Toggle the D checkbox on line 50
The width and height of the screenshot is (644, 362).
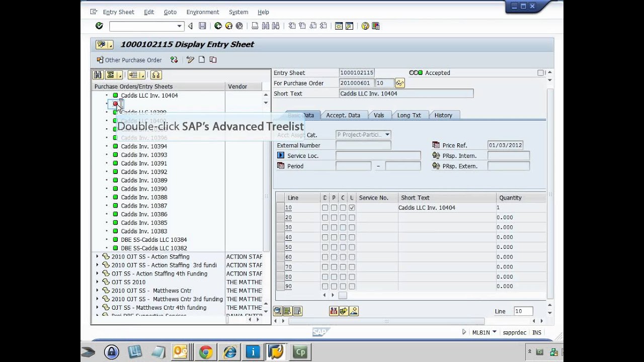coord(325,247)
